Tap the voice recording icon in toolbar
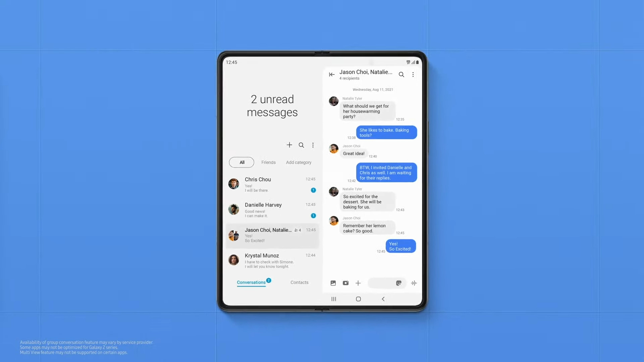Screen dimensions: 644x362 pos(413,283)
